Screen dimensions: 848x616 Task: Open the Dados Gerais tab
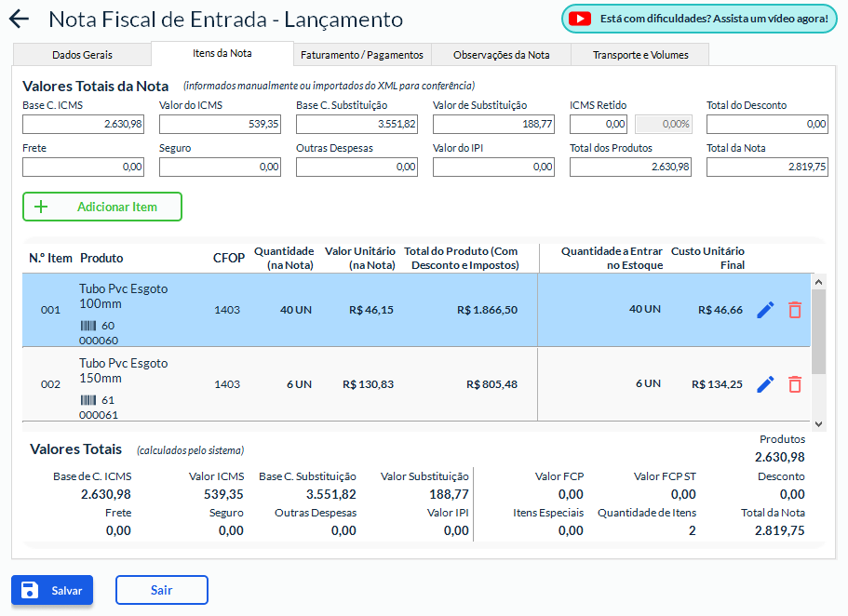[82, 55]
